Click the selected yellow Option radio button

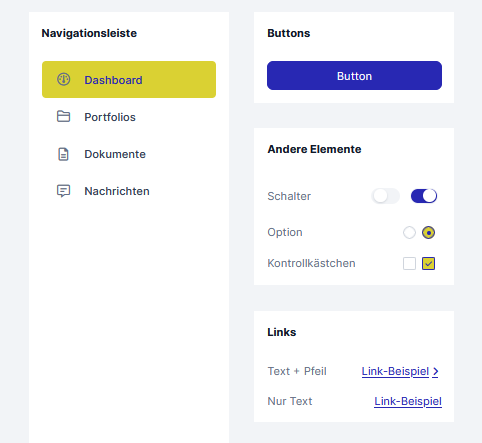[428, 232]
